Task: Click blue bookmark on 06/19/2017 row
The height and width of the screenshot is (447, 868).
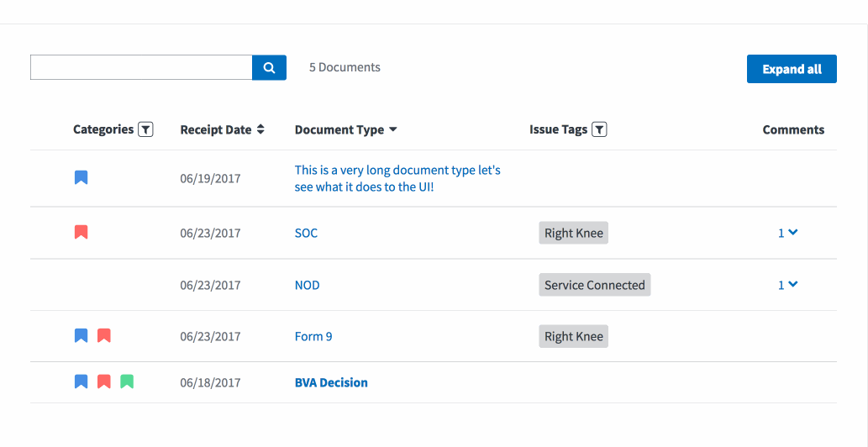Action: click(81, 177)
